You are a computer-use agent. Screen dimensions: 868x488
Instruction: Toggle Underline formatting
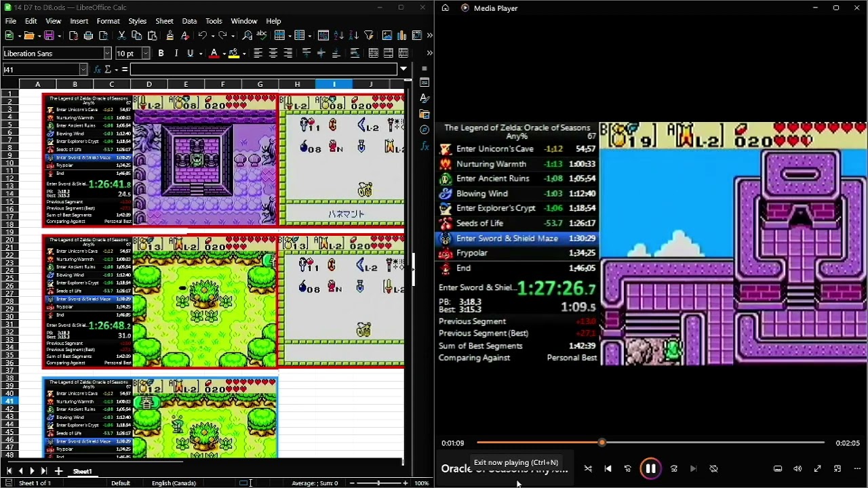(191, 53)
